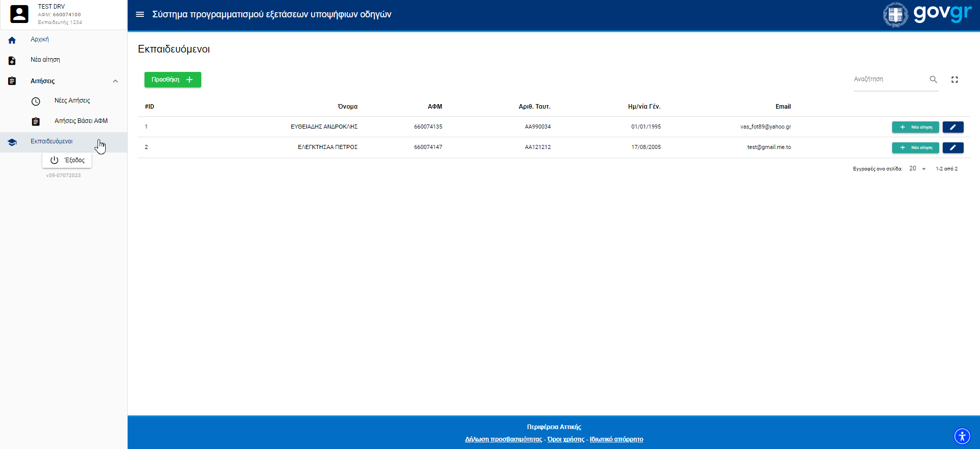Go to Εκπαιδευόμενοι in the sidebar
Image resolution: width=980 pixels, height=449 pixels.
(x=52, y=141)
